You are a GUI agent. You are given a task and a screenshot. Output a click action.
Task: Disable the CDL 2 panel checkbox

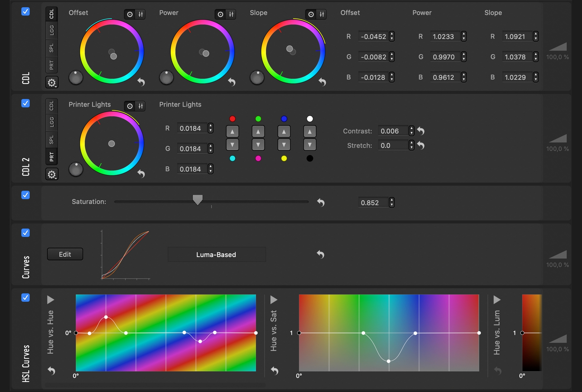click(x=25, y=103)
